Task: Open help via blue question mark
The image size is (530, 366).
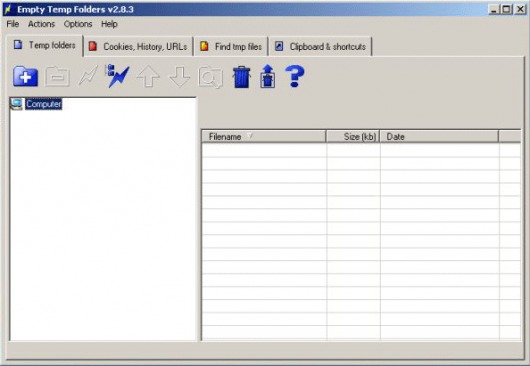Action: point(295,76)
